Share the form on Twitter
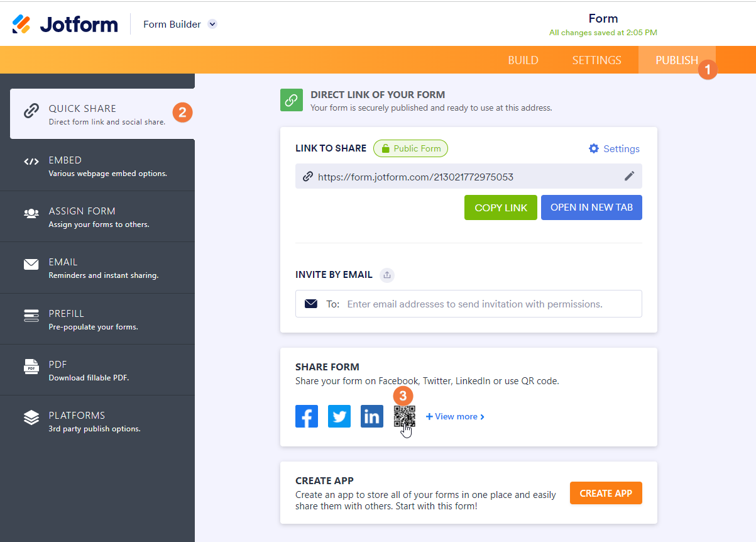 339,416
